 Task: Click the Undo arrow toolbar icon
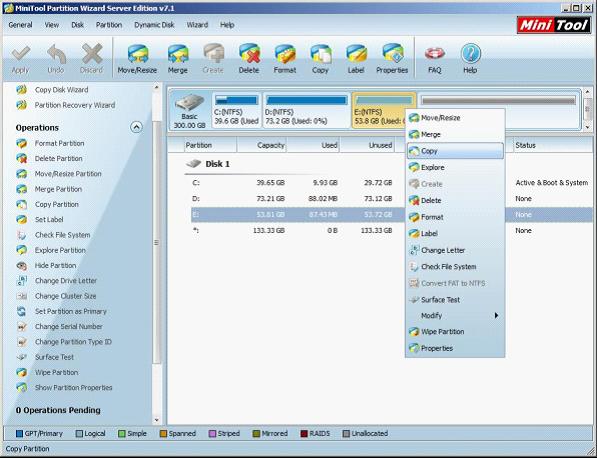click(x=56, y=59)
